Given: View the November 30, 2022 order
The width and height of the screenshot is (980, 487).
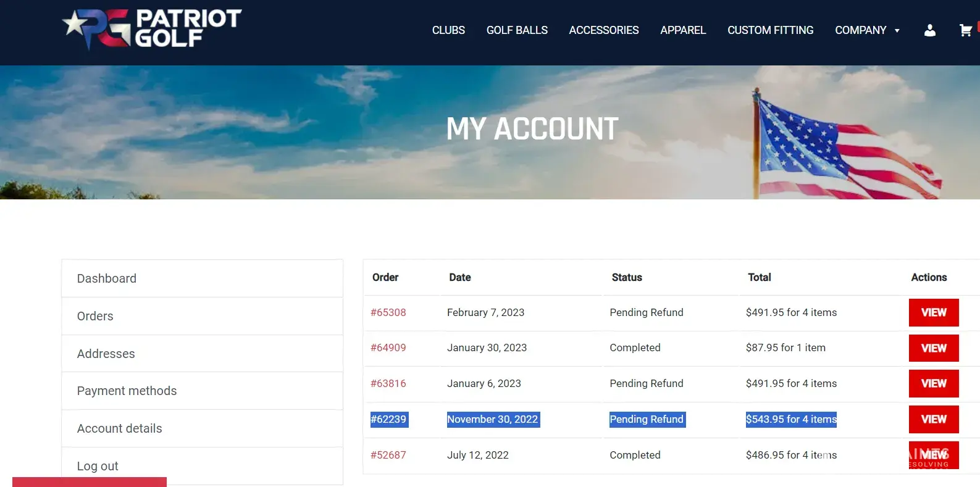Looking at the screenshot, I should [x=933, y=419].
